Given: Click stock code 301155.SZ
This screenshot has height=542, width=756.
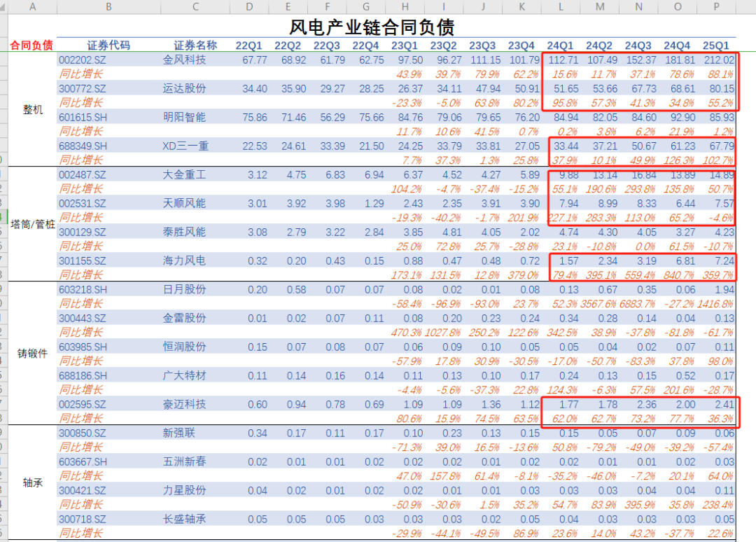Looking at the screenshot, I should pos(83,261).
